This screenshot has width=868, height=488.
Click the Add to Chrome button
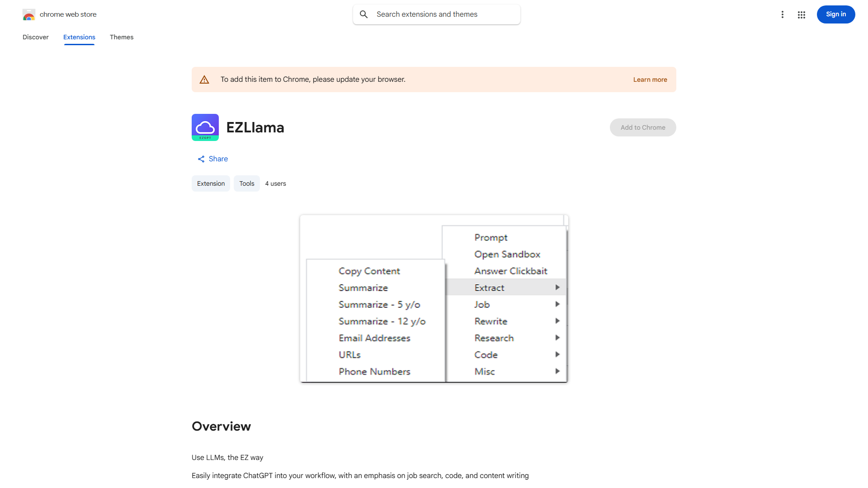point(642,127)
